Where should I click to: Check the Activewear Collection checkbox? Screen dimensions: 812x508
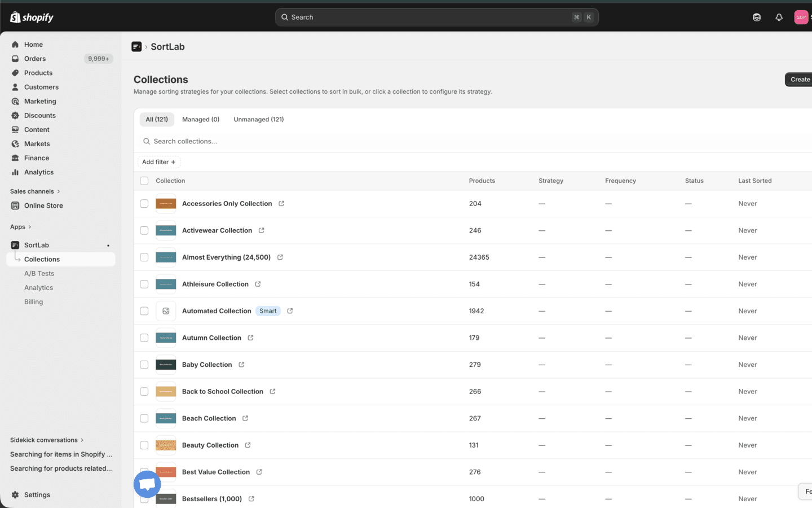144,230
